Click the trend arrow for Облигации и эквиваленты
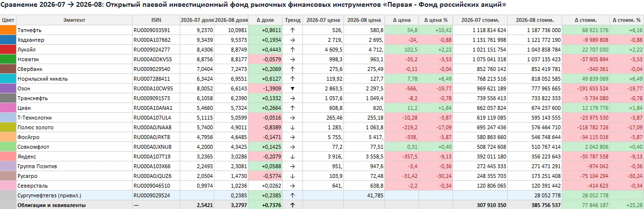This screenshot has height=209, width=644. click(x=292, y=205)
